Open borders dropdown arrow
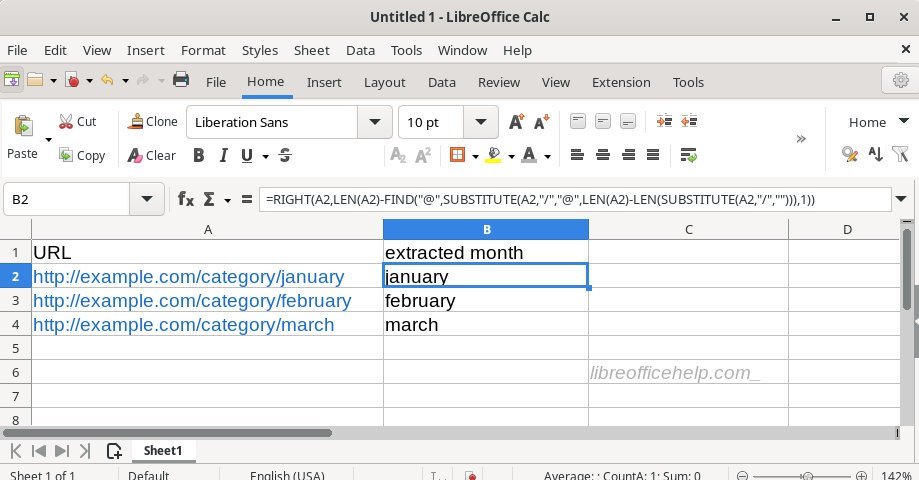This screenshot has width=919, height=480. [x=475, y=156]
